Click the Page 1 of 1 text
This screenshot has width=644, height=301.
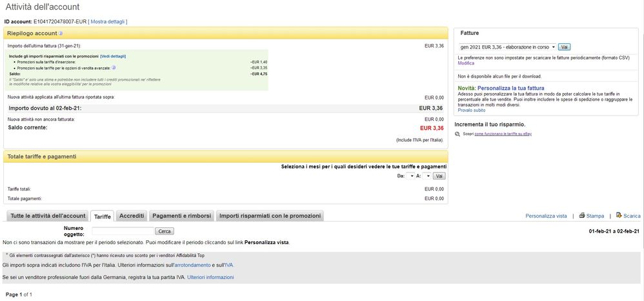19,295
